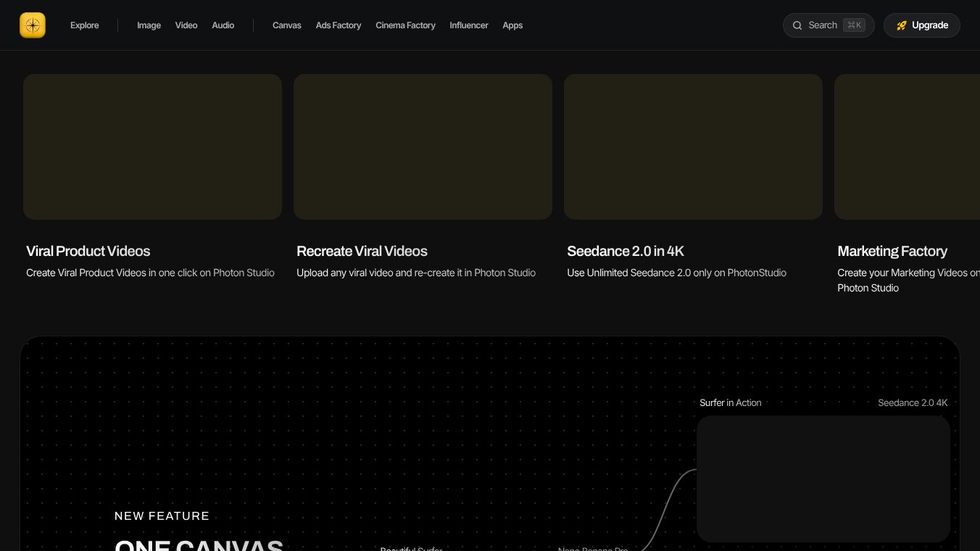The image size is (980, 551).
Task: Open the Apps nav item
Action: (x=512, y=25)
